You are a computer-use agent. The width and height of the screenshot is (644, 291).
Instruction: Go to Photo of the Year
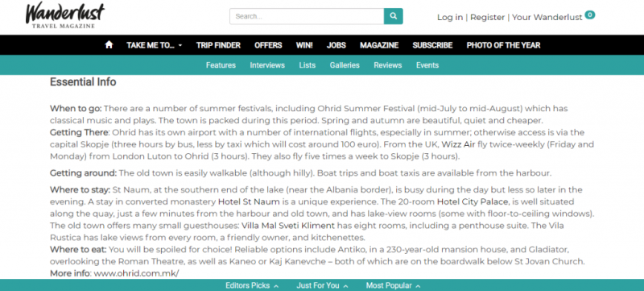point(504,45)
